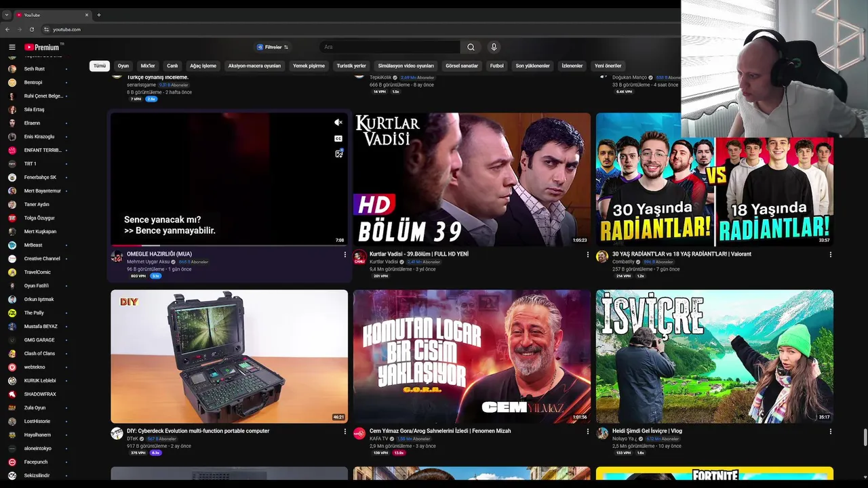Open the İsviçre vlog thumbnail

point(715,357)
